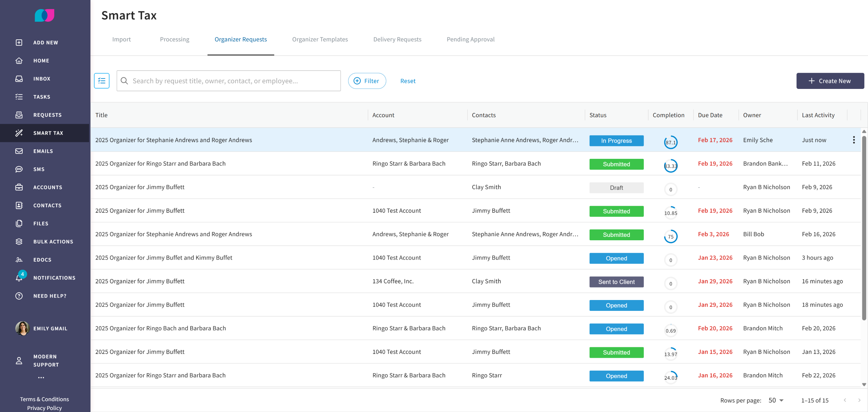Open the Notifications bell icon
The height and width of the screenshot is (412, 868).
point(19,278)
